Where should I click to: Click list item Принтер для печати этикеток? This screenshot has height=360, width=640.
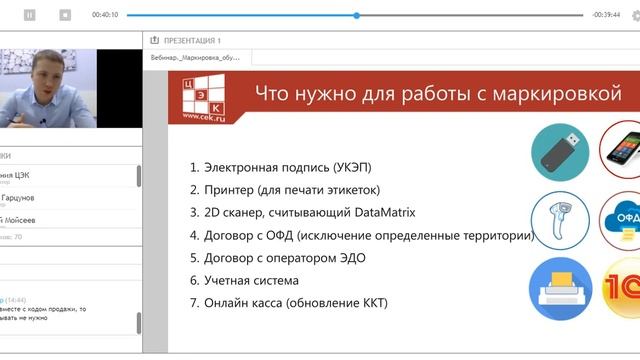pos(285,190)
